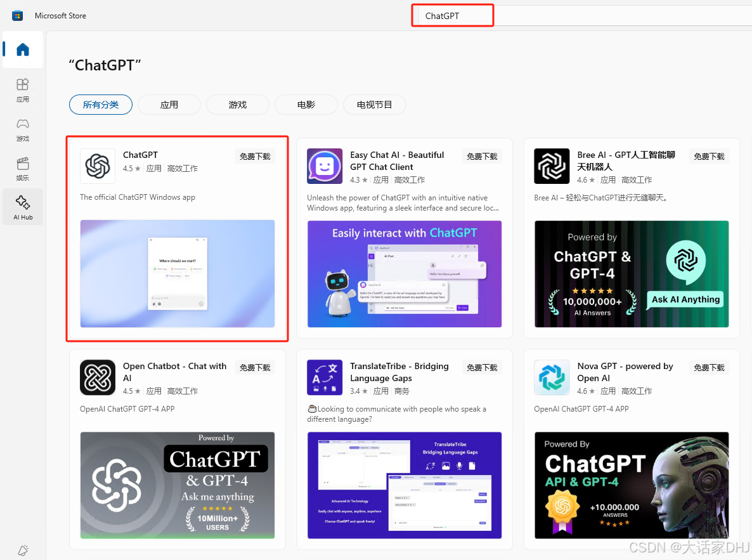Click 免费下载 for Nova GPT
The height and width of the screenshot is (560, 752).
710,368
